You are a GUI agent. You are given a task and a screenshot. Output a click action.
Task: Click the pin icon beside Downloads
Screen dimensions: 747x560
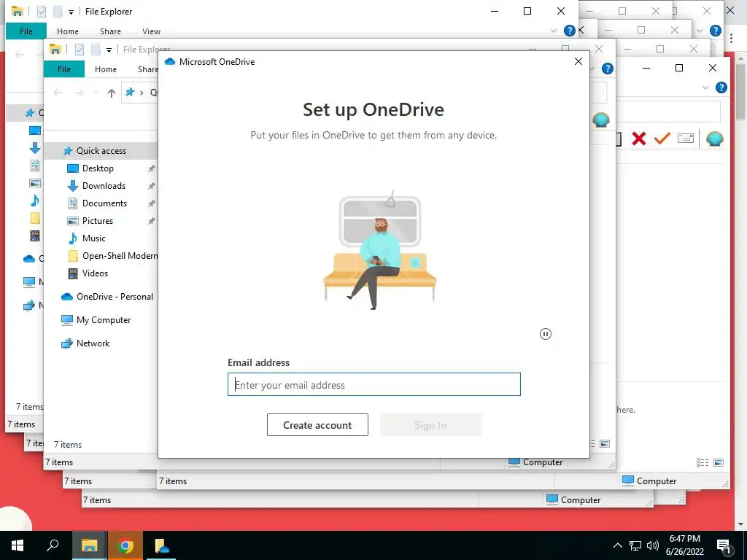click(152, 186)
